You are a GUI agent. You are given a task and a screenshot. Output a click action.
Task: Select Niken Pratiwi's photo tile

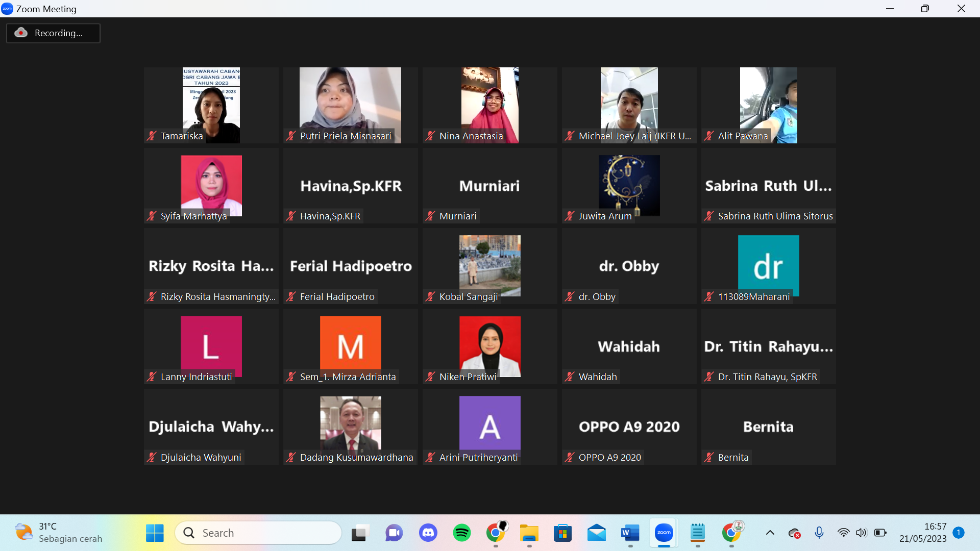490,346
